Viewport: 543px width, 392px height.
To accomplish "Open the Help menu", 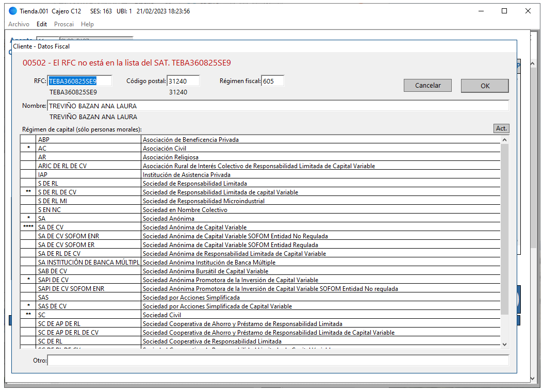I will (87, 24).
